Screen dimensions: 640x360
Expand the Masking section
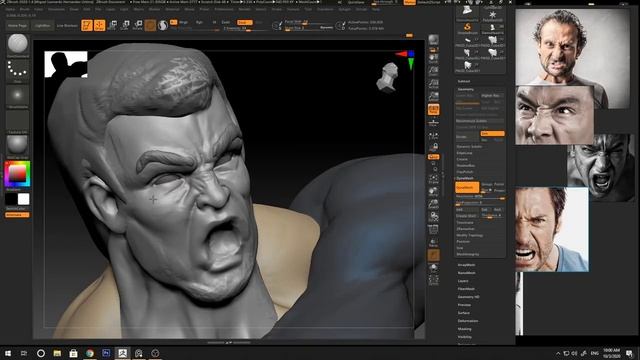click(x=464, y=329)
